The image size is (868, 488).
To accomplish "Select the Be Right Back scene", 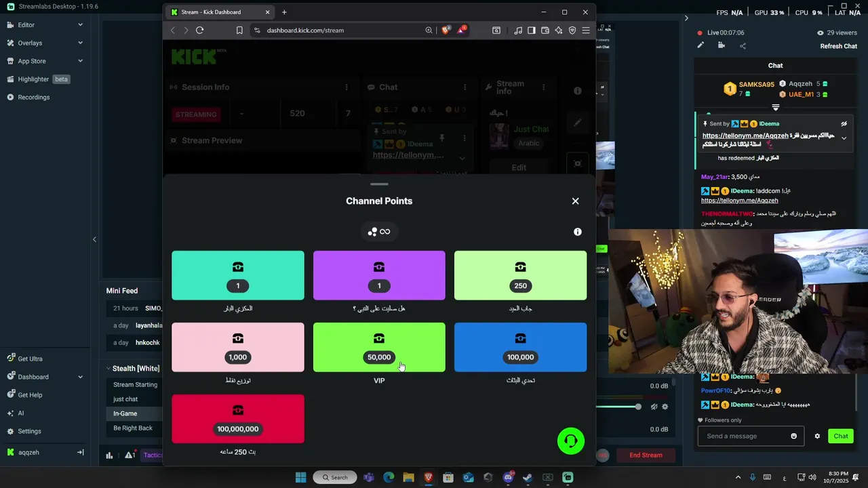I will pyautogui.click(x=135, y=428).
